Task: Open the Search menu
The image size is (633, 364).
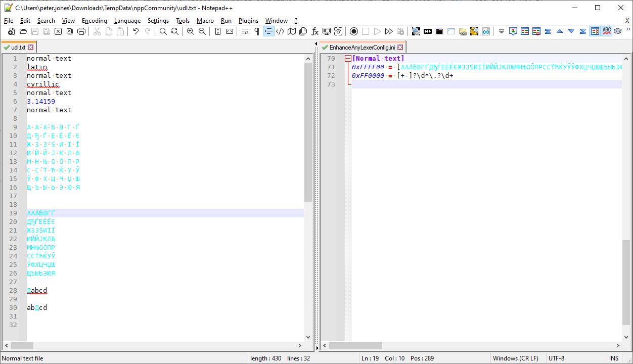Action: [x=46, y=21]
